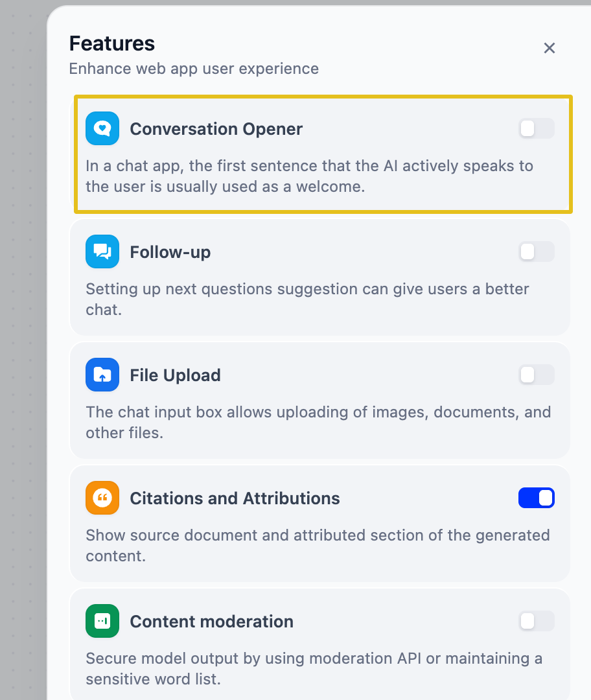Click the Features heading text

point(112,44)
